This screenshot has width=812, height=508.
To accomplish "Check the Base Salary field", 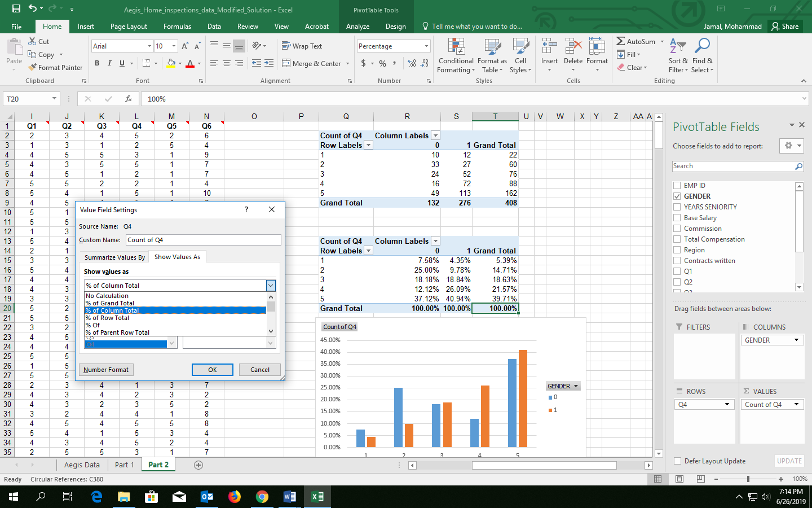I will (677, 217).
